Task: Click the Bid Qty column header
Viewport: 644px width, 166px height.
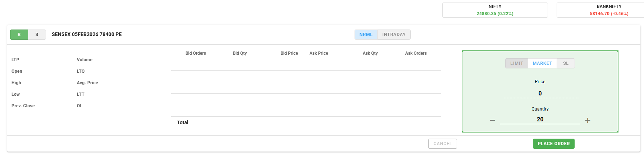Action: 239,53
